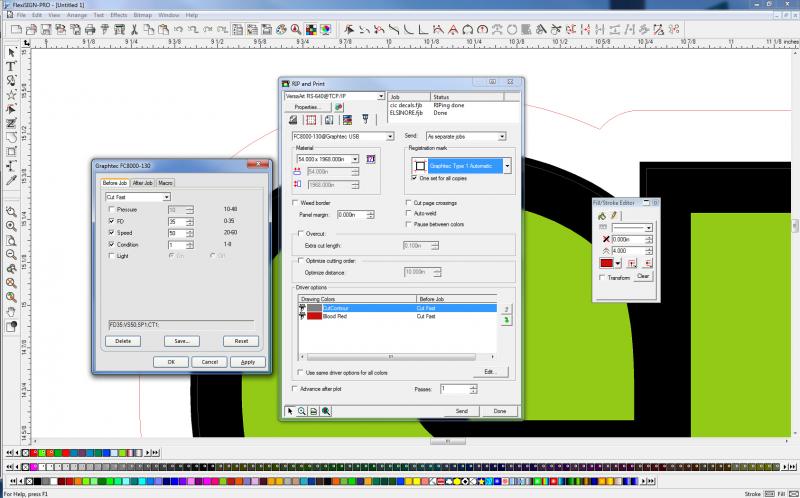Click the color wheel monitor icon in main toolbar

pyautogui.click(x=326, y=30)
